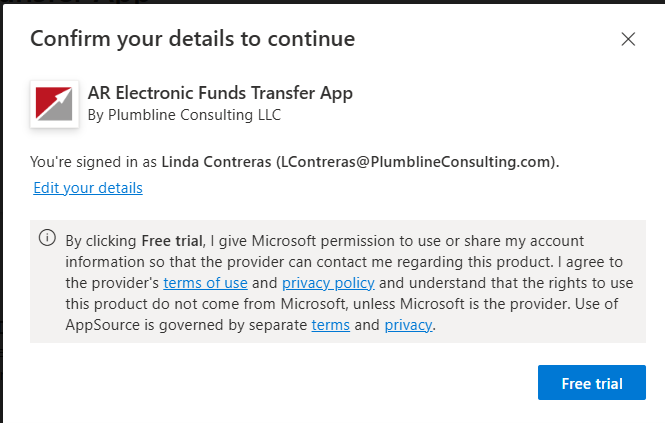Click the dark background strip left of dialog
The width and height of the screenshot is (665, 423).
(x=1, y=212)
